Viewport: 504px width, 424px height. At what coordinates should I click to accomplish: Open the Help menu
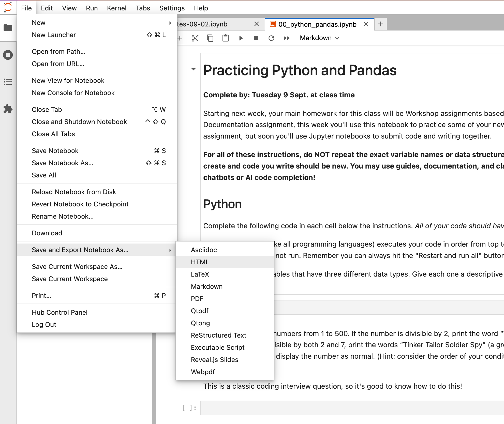pyautogui.click(x=201, y=8)
